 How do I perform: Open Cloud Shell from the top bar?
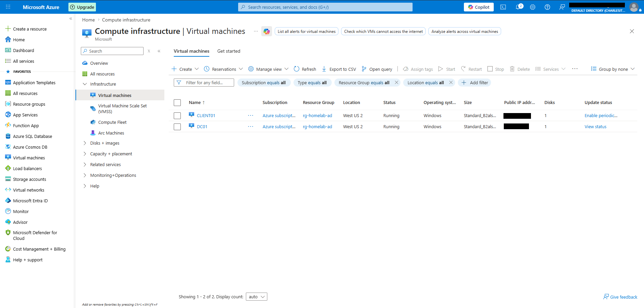pyautogui.click(x=503, y=7)
